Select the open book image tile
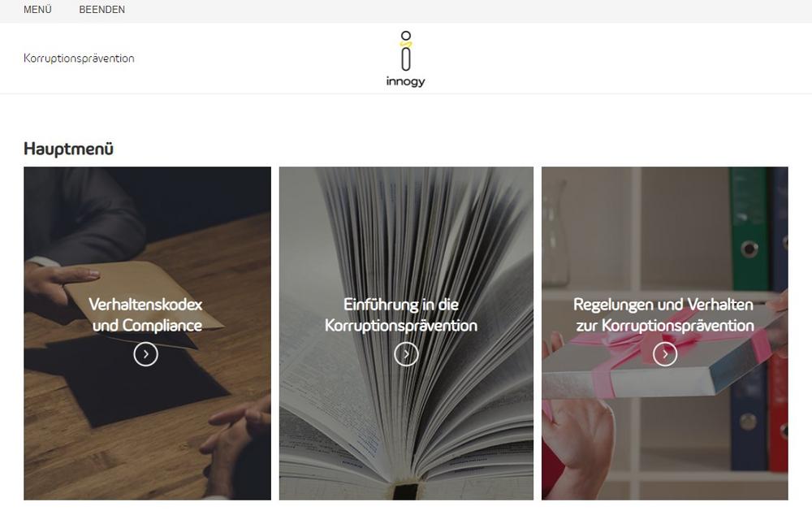 (x=406, y=333)
